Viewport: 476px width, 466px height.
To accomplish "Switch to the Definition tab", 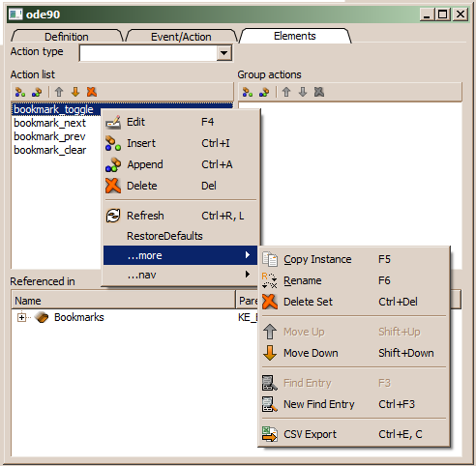I will (67, 37).
